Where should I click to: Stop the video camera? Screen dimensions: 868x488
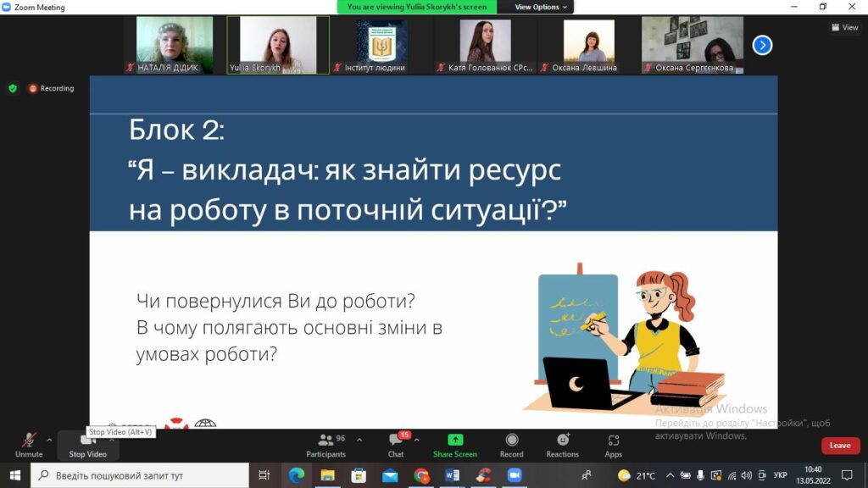tap(87, 443)
